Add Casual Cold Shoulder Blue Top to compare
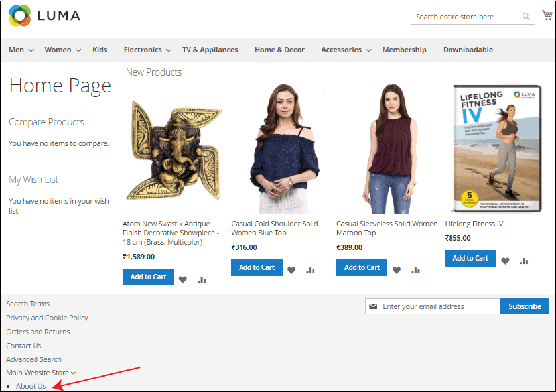 pos(311,271)
